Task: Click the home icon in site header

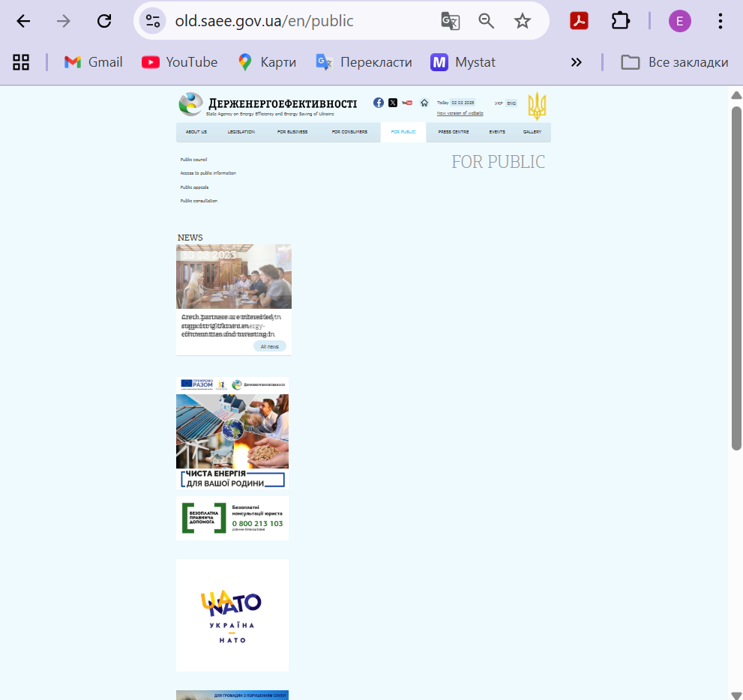Action: click(424, 102)
